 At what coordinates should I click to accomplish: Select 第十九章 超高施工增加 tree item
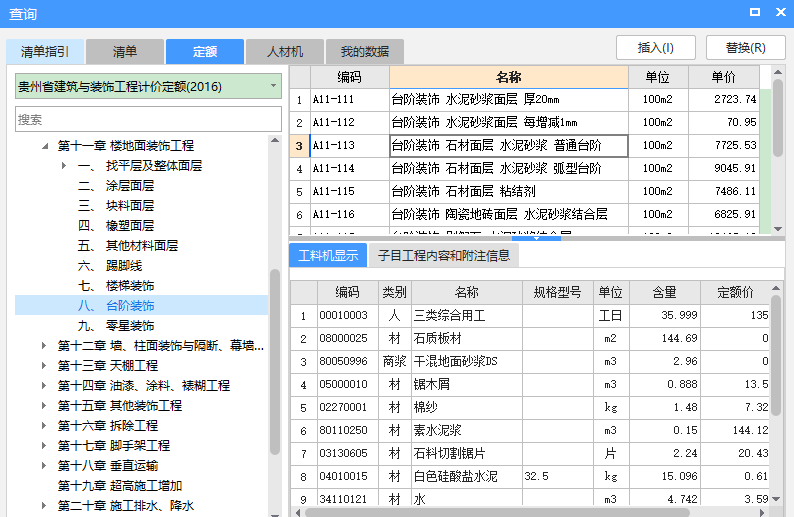tap(120, 486)
